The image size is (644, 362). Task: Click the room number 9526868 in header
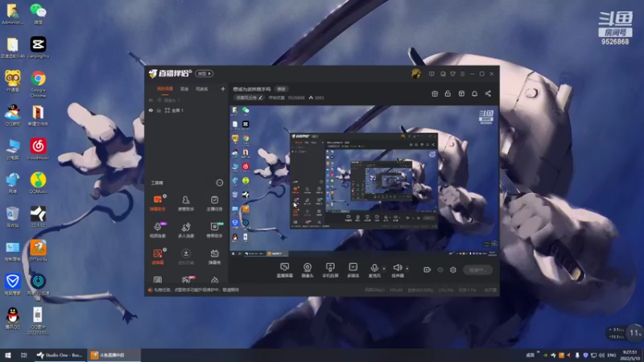(x=296, y=97)
